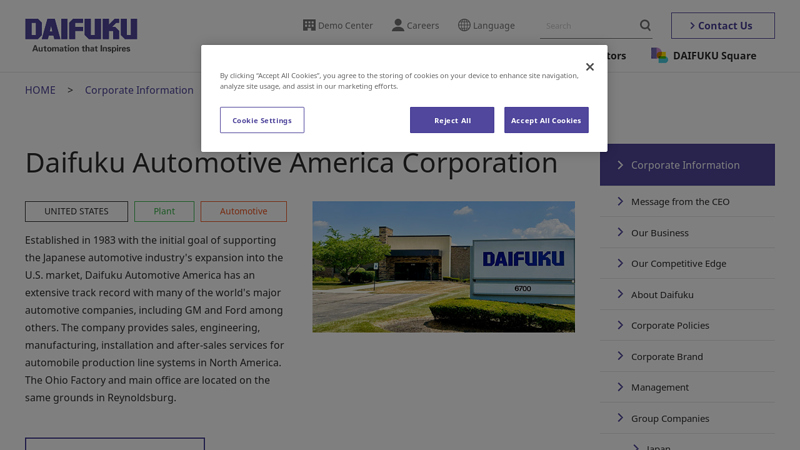Open Language selector label
Viewport: 800px width, 450px height.
click(x=494, y=26)
